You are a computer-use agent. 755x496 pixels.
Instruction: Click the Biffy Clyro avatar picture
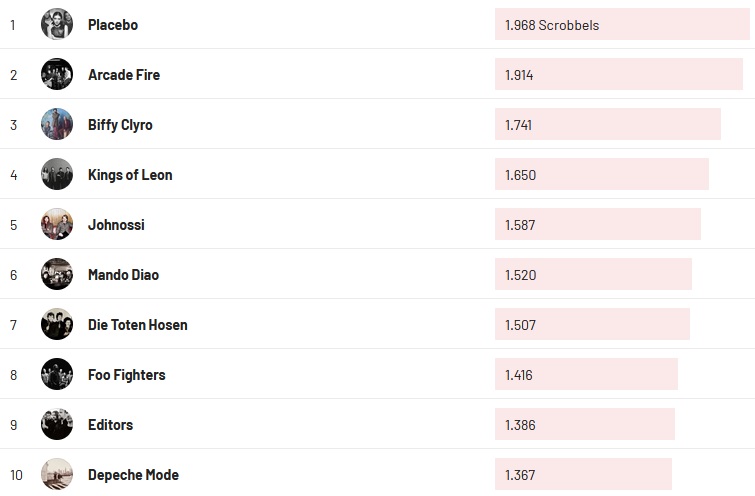coord(57,124)
